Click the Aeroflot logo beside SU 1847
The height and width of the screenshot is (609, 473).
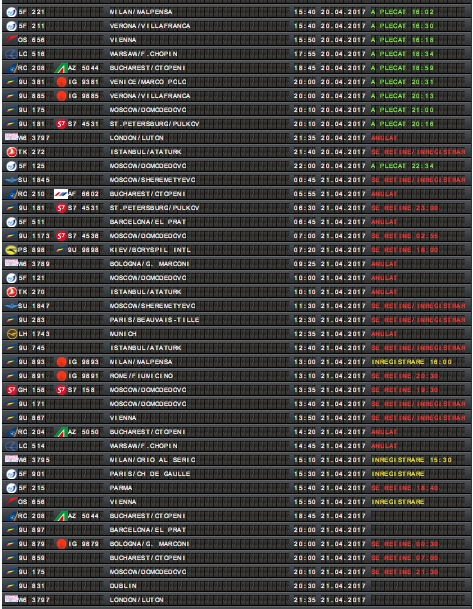12,306
